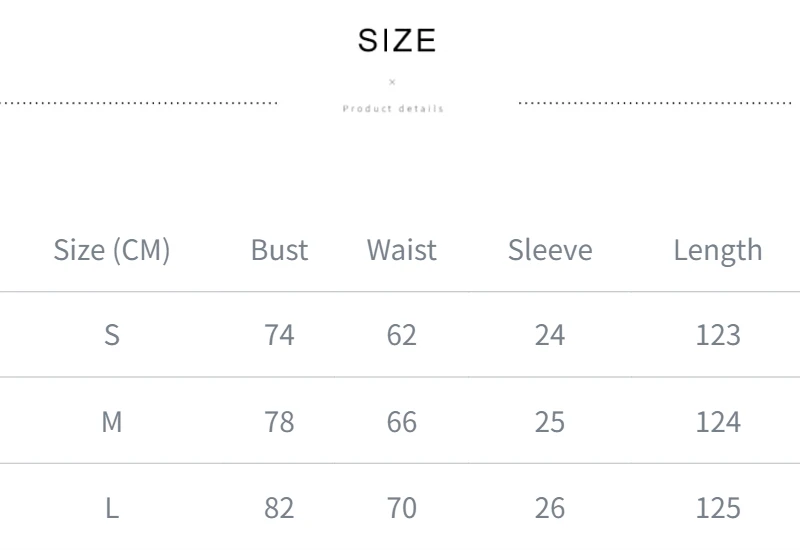Image resolution: width=800 pixels, height=550 pixels.
Task: Click bust value 78 for size M
Action: tap(279, 422)
